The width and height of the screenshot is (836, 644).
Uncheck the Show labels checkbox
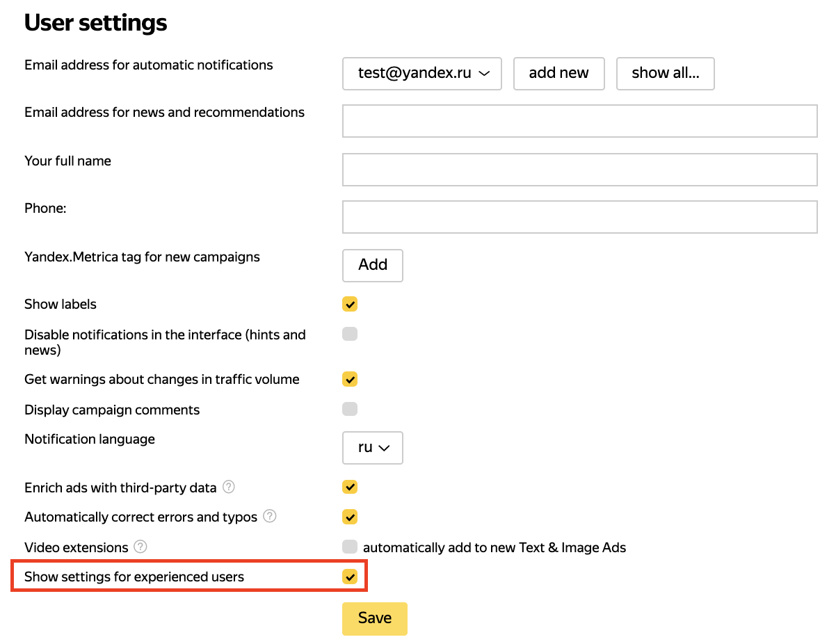click(x=350, y=304)
